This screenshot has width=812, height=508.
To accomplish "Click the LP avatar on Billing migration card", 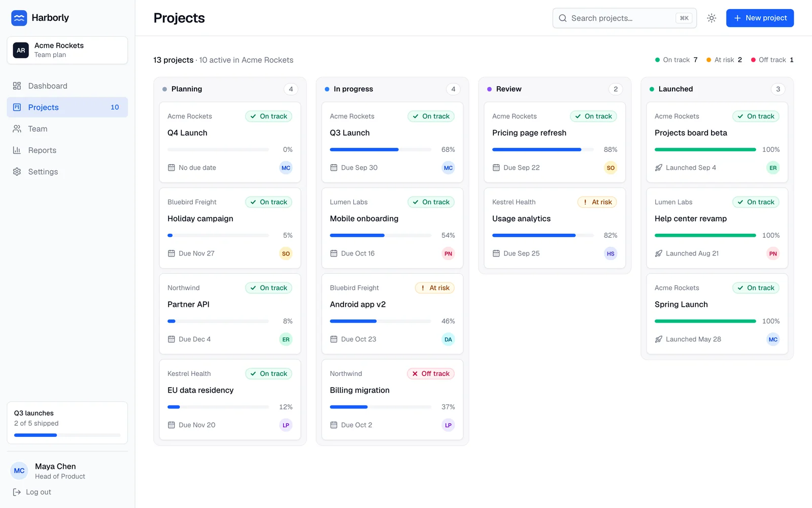I will (449, 426).
